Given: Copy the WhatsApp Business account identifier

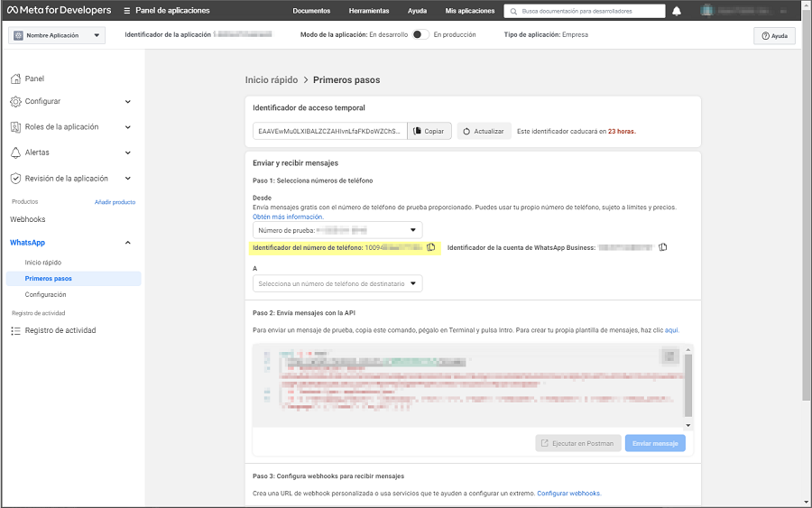Looking at the screenshot, I should coord(663,247).
